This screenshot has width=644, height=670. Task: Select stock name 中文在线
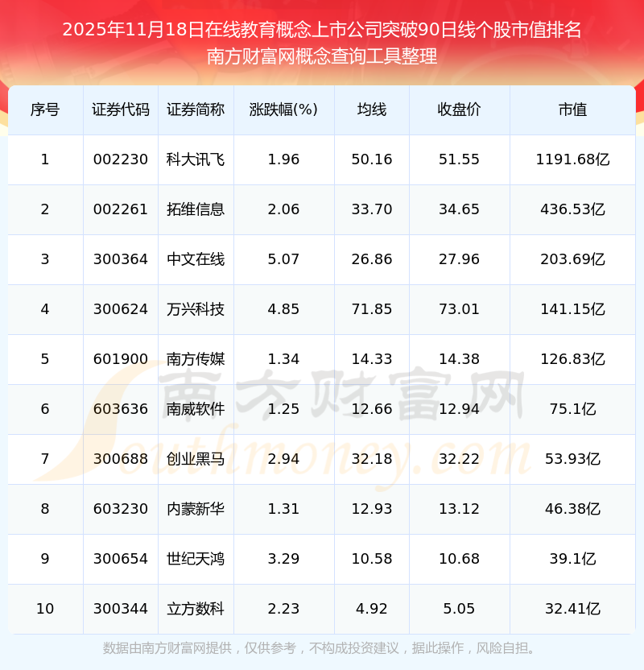[196, 259]
